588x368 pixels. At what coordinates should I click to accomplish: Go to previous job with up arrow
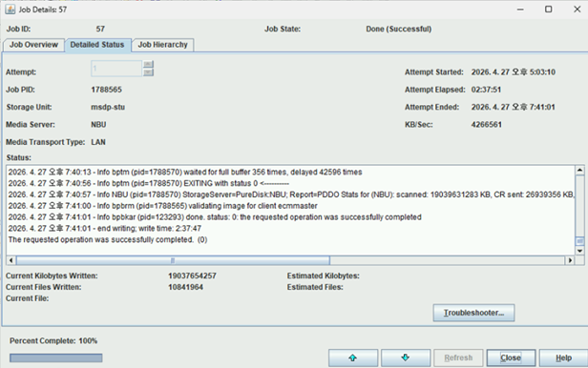pos(353,358)
